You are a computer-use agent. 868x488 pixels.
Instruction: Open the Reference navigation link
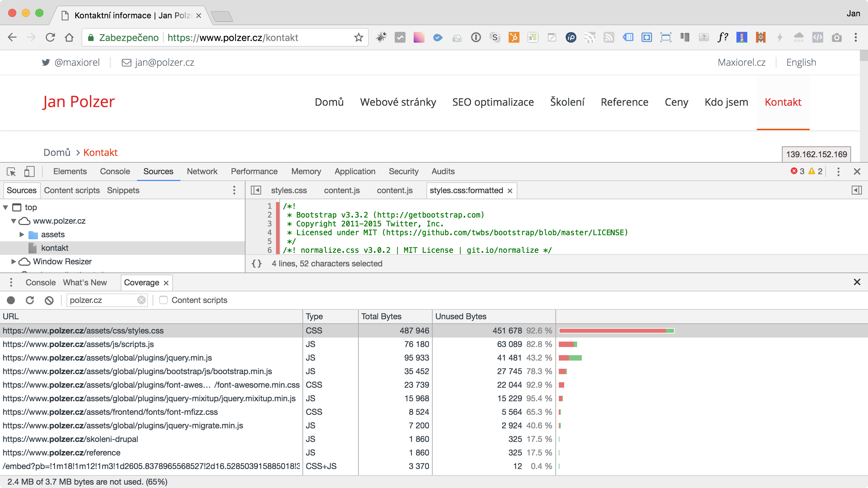(x=624, y=102)
